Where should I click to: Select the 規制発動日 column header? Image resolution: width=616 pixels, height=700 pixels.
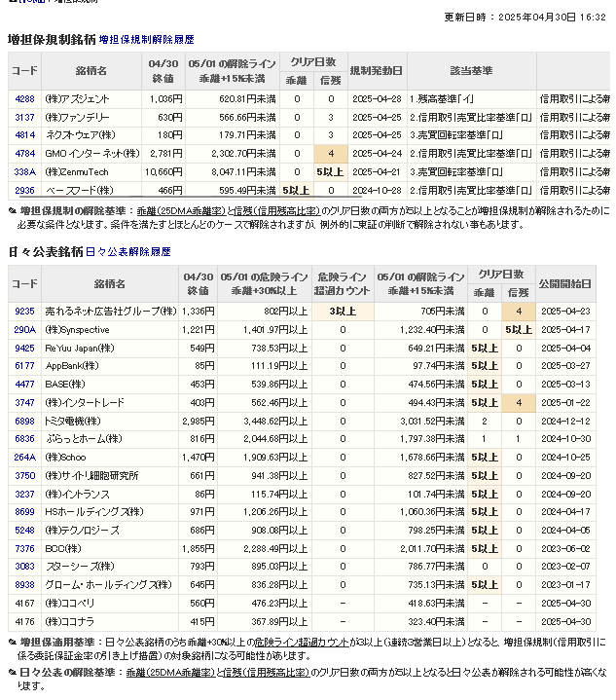pos(378,71)
